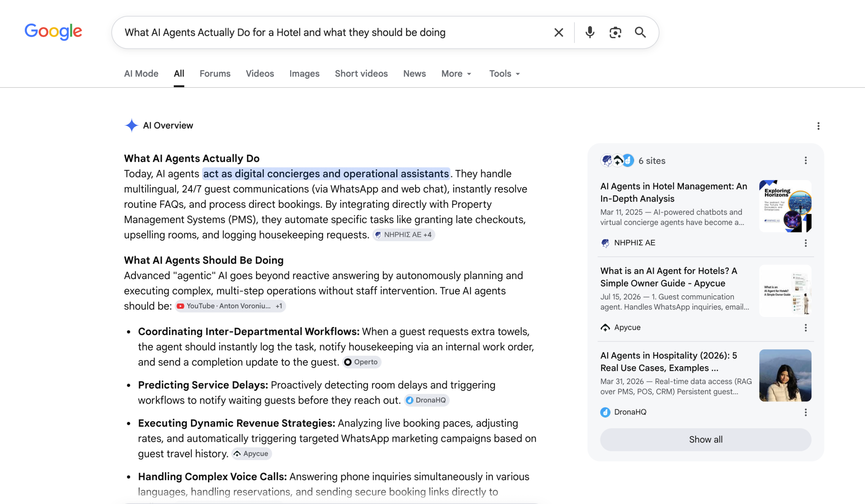Image resolution: width=865 pixels, height=504 pixels.
Task: Click stacked site favicons next to 6 sites
Action: click(x=617, y=160)
